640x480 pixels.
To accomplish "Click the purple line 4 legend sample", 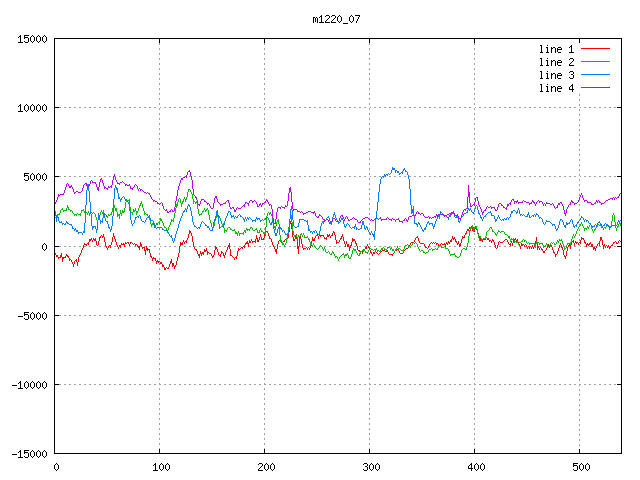I will point(595,88).
